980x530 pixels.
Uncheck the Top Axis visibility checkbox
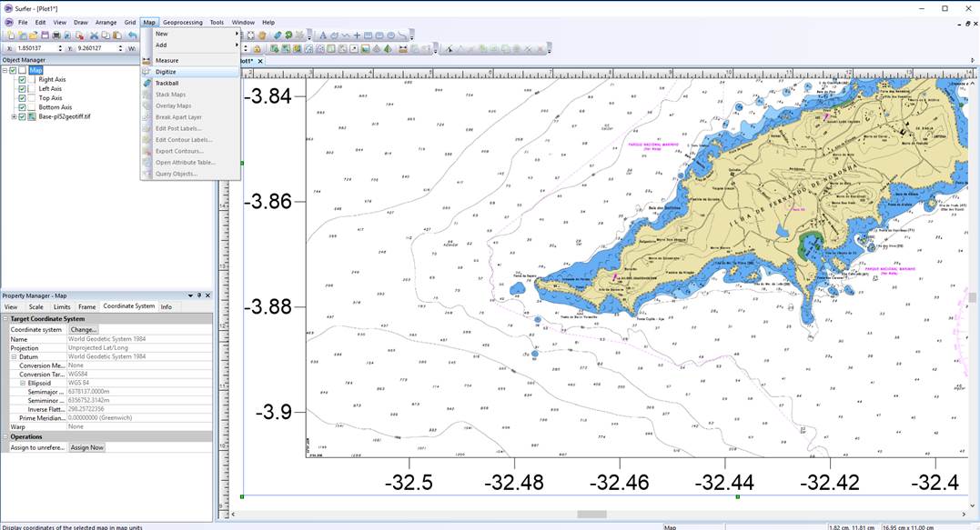tap(23, 98)
